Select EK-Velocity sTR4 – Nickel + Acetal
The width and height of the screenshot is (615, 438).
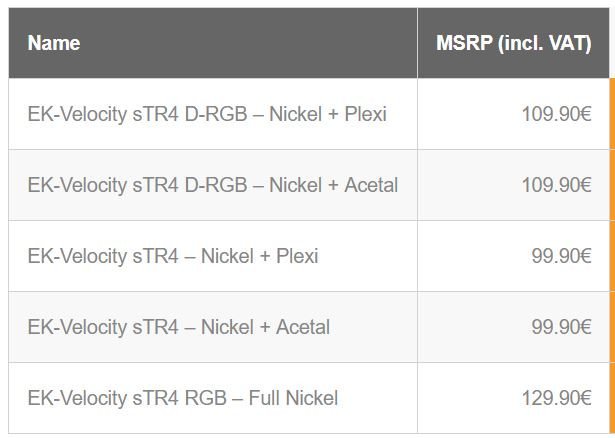(179, 327)
